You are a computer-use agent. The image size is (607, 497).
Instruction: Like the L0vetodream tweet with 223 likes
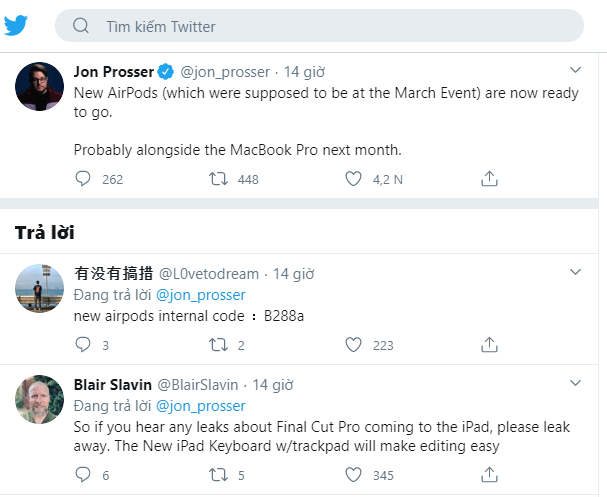[x=353, y=344]
